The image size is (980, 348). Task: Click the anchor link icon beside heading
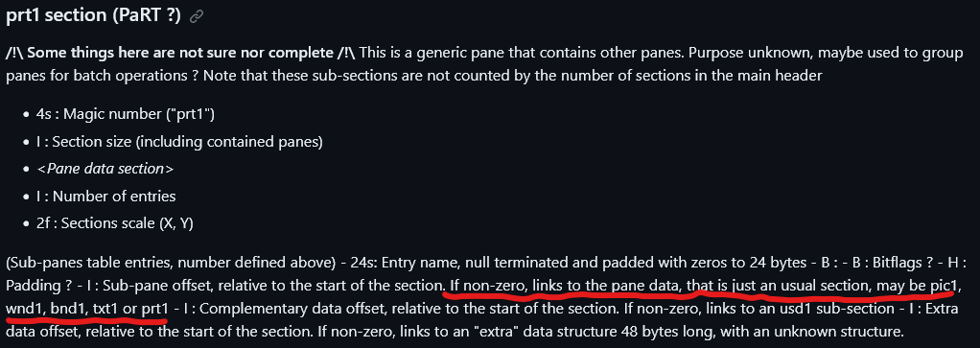(197, 17)
